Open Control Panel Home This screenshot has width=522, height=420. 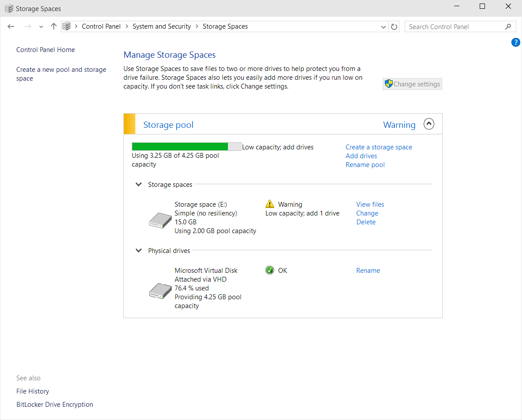(x=45, y=50)
